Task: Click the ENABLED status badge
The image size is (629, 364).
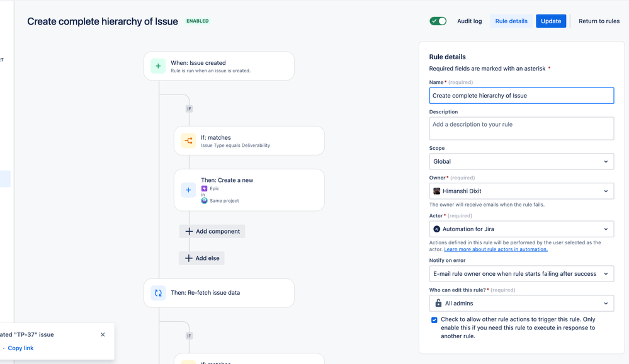Action: [x=197, y=21]
